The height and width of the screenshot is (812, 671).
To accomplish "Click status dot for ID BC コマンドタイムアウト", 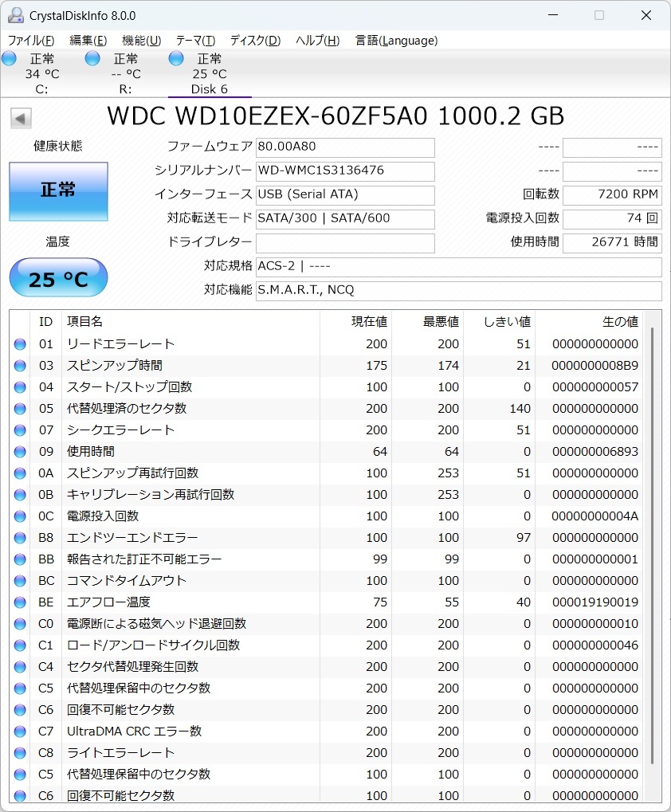I will (20, 581).
